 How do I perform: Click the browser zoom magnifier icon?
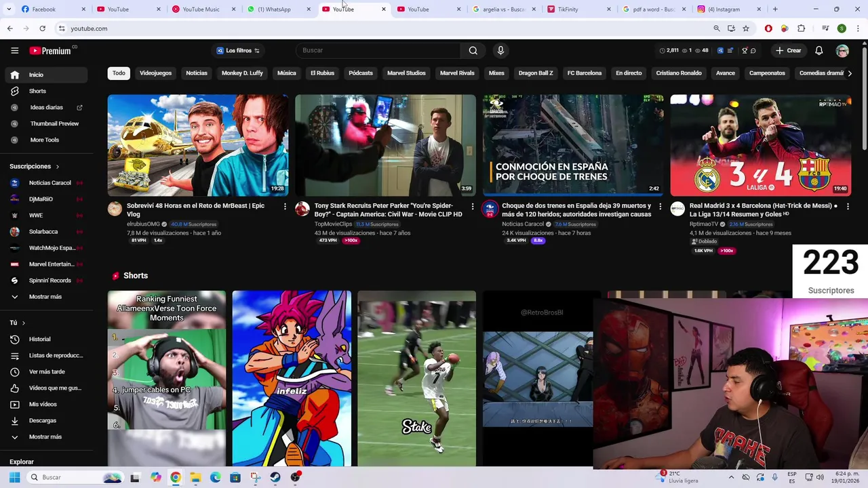point(716,28)
